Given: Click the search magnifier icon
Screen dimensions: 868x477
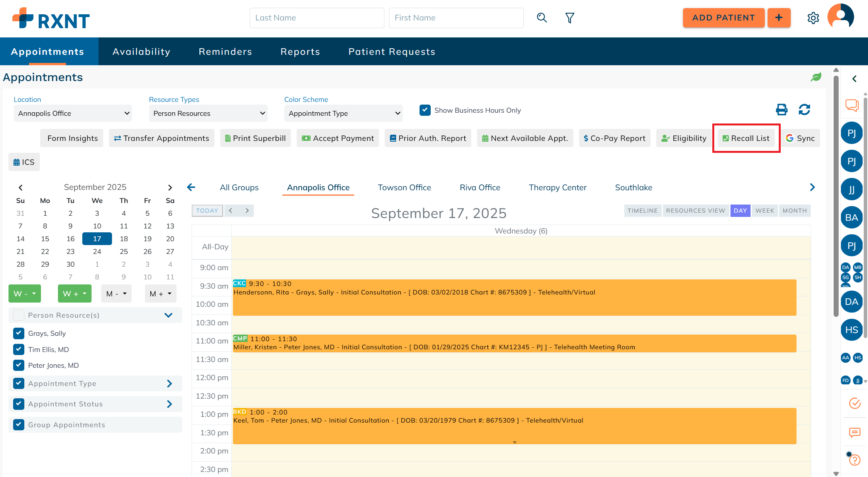Looking at the screenshot, I should coord(542,18).
